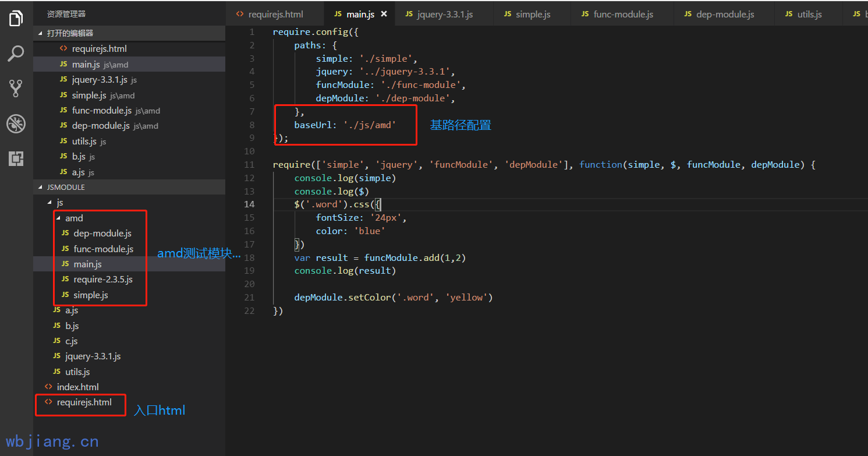The width and height of the screenshot is (868, 456).
Task: Open func-module.js tab
Action: click(623, 14)
